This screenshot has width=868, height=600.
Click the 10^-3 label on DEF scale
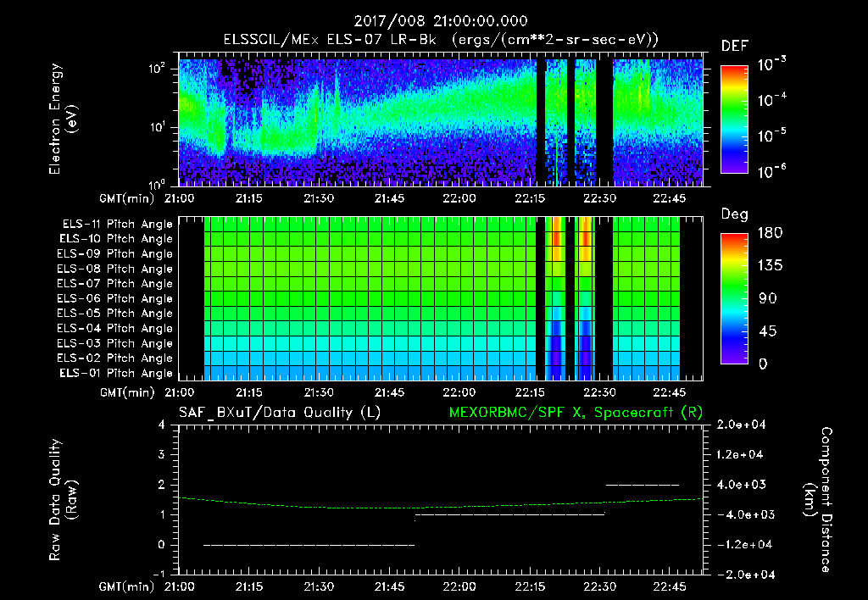[771, 64]
